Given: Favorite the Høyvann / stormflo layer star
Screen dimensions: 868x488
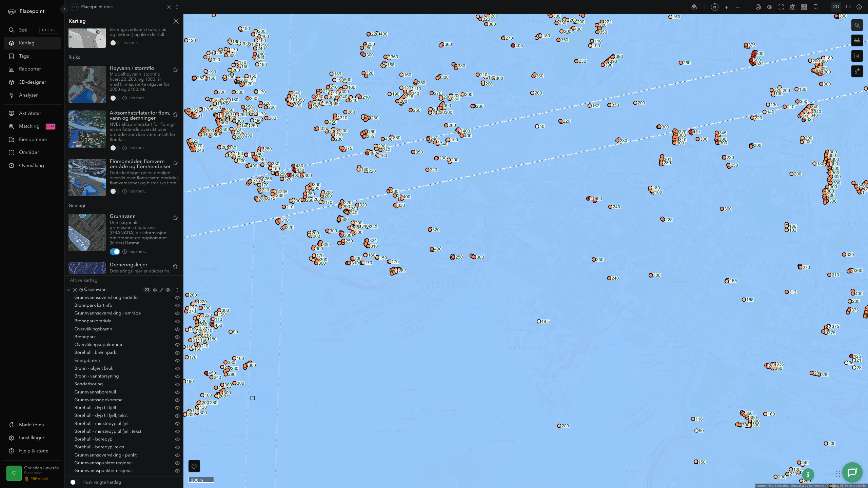Looking at the screenshot, I should click(175, 70).
